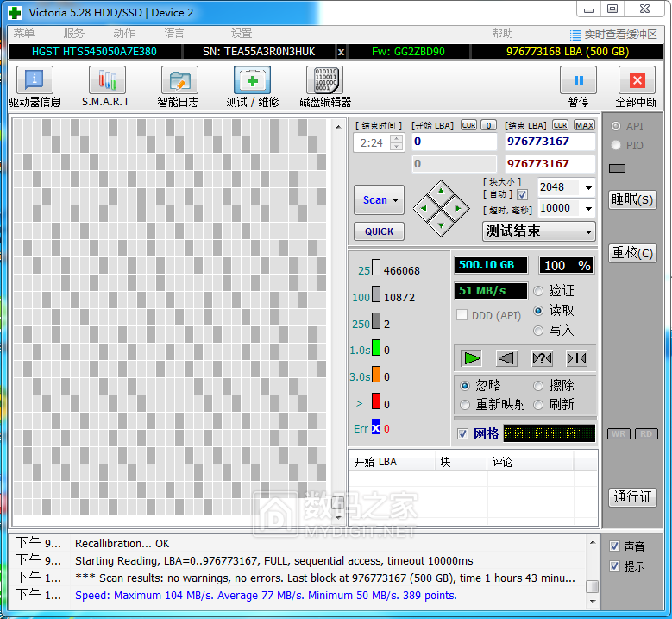The width and height of the screenshot is (672, 619).
Task: Increase the 2:24 end time spinner
Action: [x=397, y=138]
